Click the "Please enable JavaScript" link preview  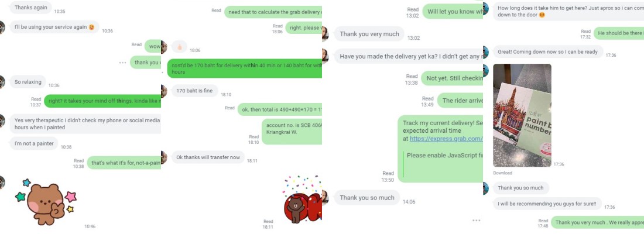pos(443,164)
